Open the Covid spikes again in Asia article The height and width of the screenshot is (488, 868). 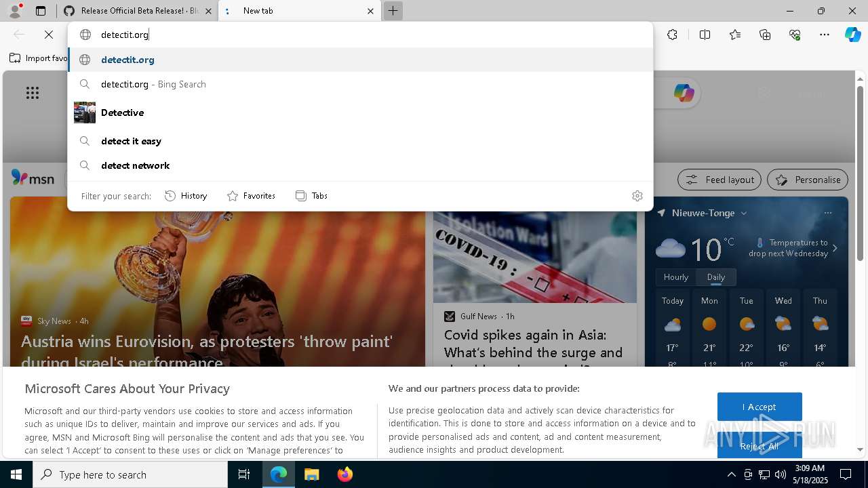[x=533, y=351]
